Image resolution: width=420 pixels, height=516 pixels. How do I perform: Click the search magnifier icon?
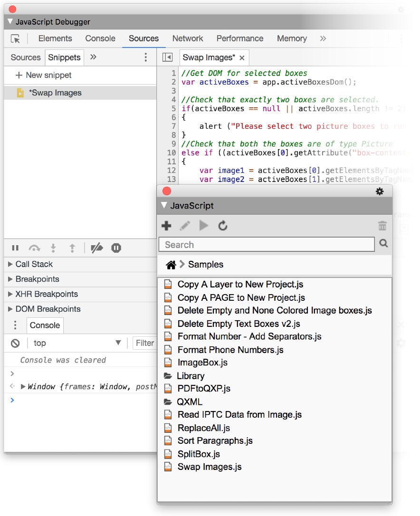[x=383, y=244]
